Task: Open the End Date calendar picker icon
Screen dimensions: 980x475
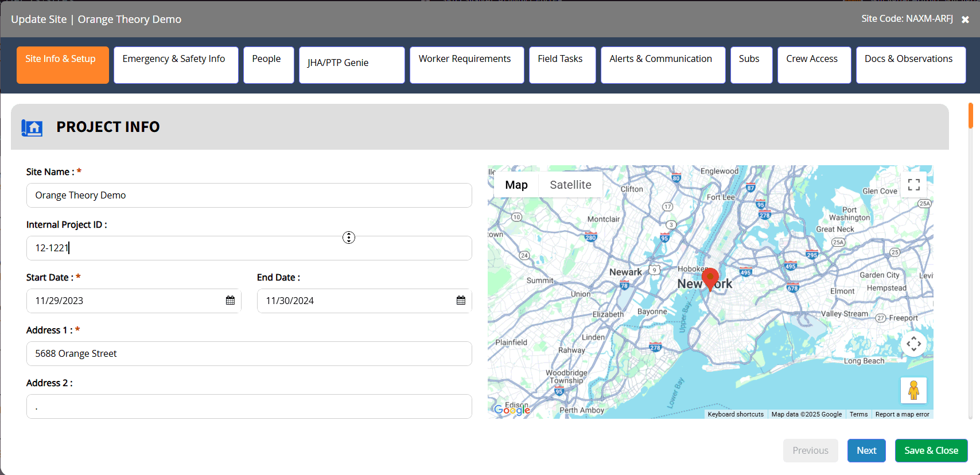Action: coord(461,301)
